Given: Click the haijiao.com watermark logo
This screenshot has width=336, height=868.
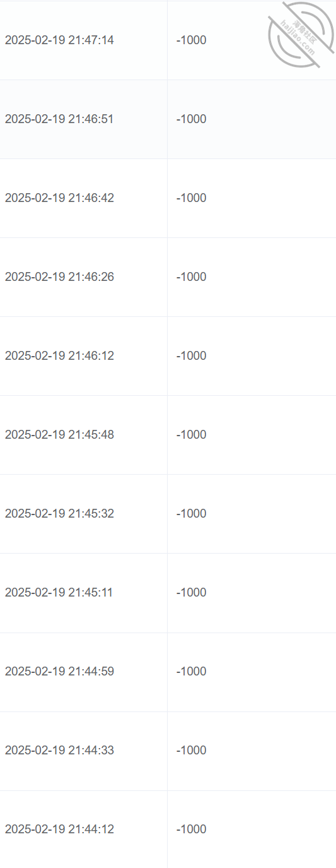Looking at the screenshot, I should tap(301, 34).
